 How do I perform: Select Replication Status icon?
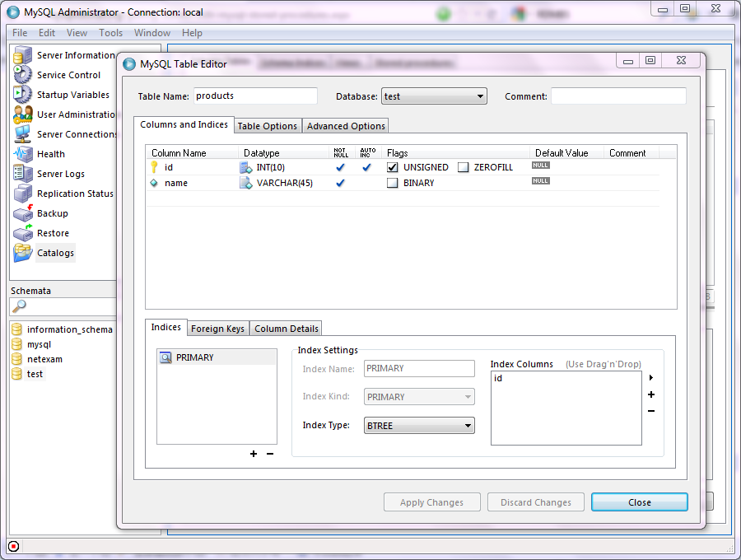(x=22, y=194)
